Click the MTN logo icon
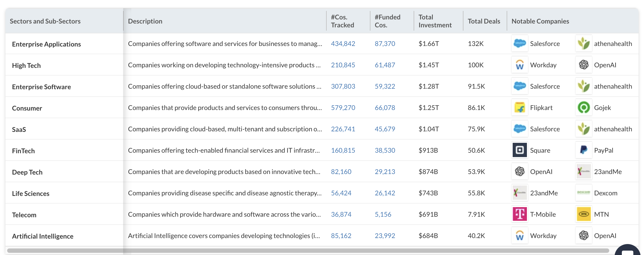Viewport: 644px width, 255px height. point(584,214)
